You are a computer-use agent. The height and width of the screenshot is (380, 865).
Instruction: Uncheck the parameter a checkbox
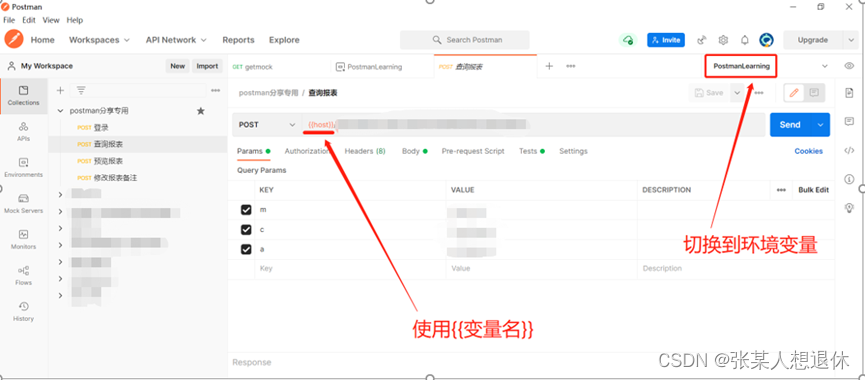click(246, 250)
